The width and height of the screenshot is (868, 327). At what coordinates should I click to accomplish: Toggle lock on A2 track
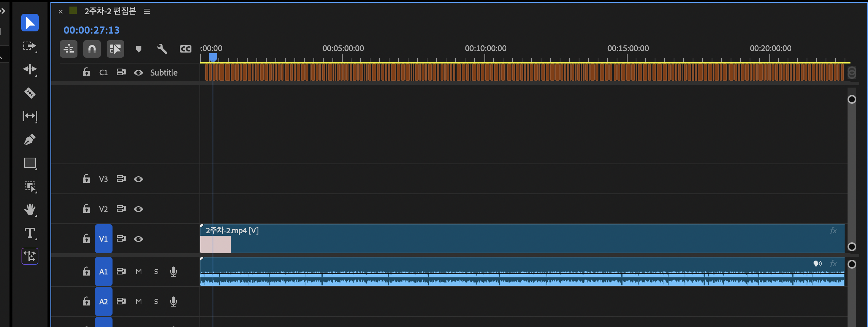point(87,301)
